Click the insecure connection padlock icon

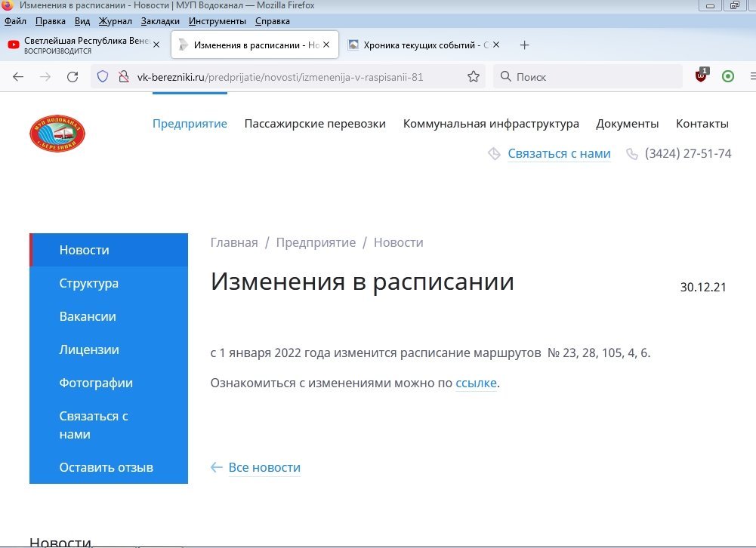point(123,76)
